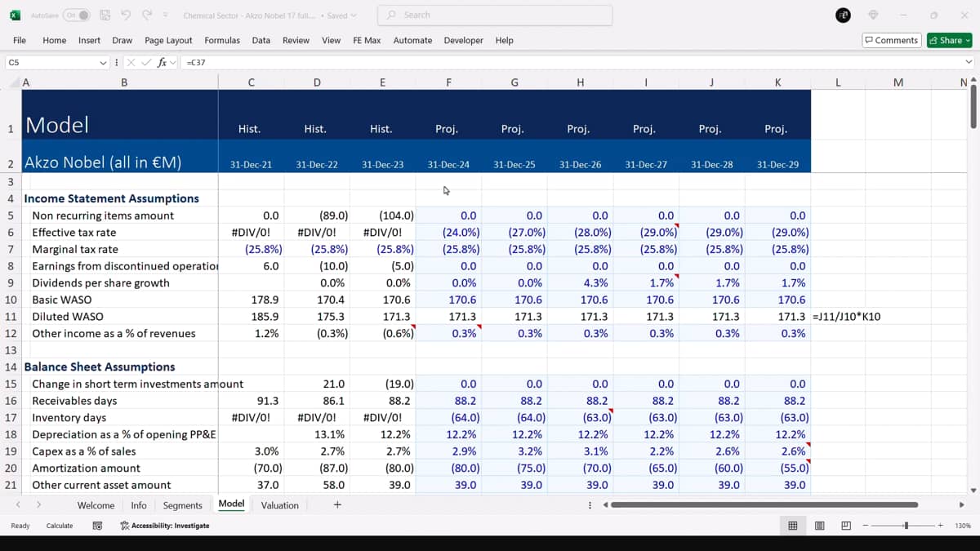Switch to the Welcome sheet tab
This screenshot has width=980, height=551.
(96, 505)
